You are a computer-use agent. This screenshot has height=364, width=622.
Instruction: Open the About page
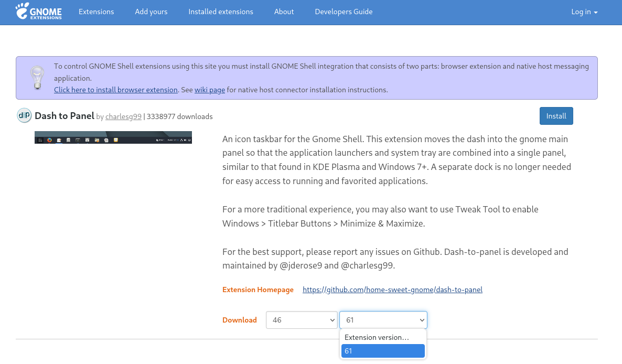[x=284, y=12]
